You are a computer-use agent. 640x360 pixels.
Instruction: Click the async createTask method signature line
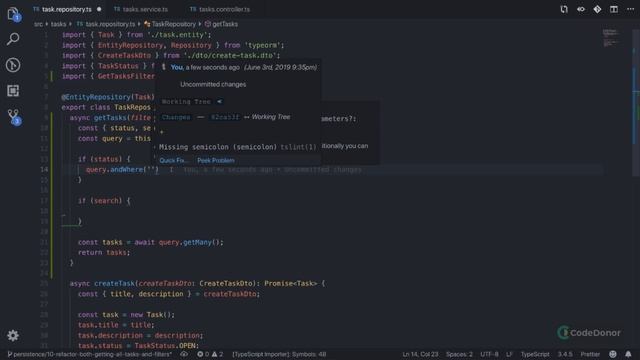point(197,284)
